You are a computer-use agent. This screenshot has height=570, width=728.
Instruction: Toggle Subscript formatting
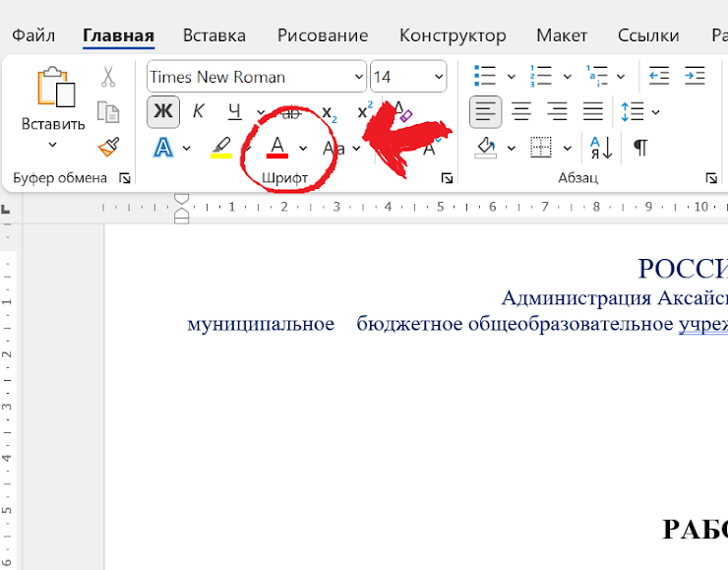[x=330, y=113]
